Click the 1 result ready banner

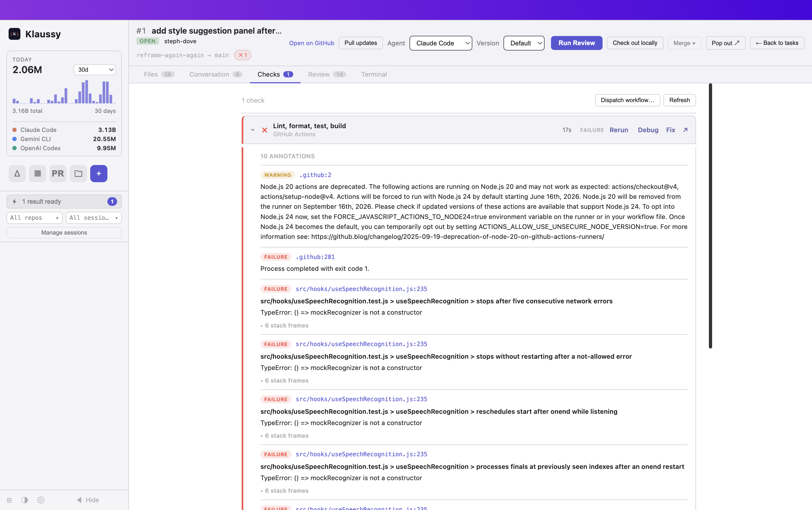tap(64, 202)
